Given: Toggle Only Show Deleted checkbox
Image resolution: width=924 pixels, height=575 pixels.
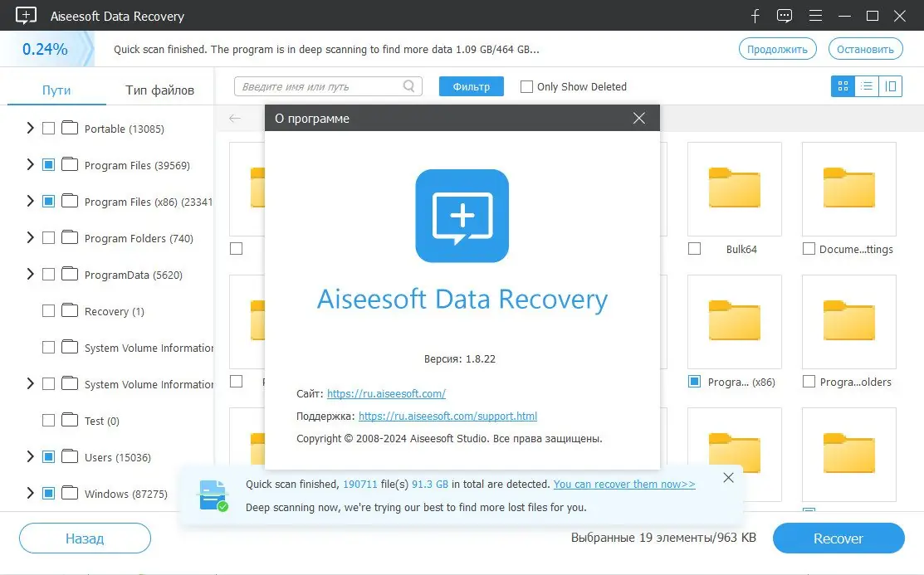Looking at the screenshot, I should (527, 86).
